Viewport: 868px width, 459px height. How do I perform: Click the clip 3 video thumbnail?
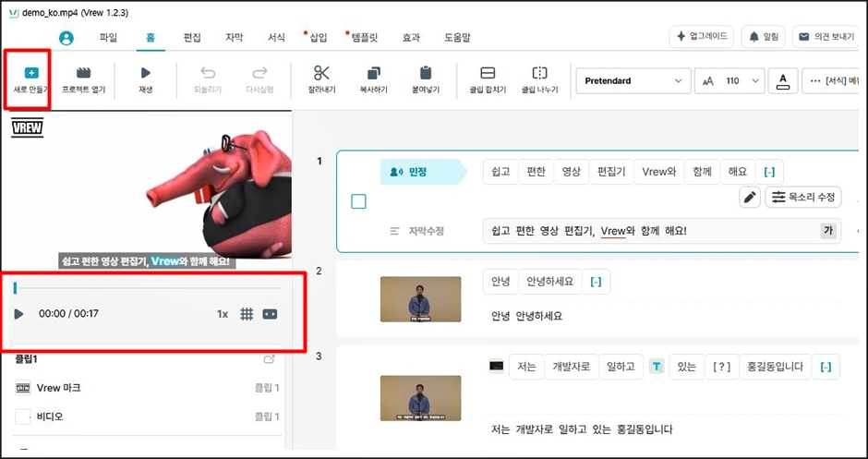coord(421,398)
